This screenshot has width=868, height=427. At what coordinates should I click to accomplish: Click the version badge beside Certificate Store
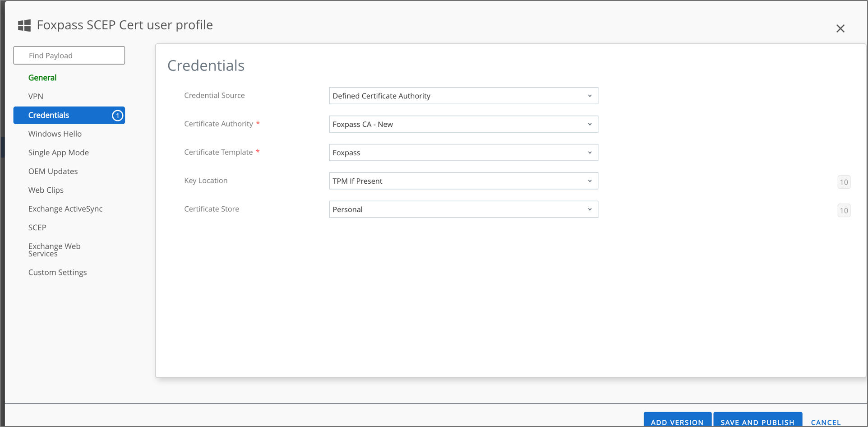844,210
